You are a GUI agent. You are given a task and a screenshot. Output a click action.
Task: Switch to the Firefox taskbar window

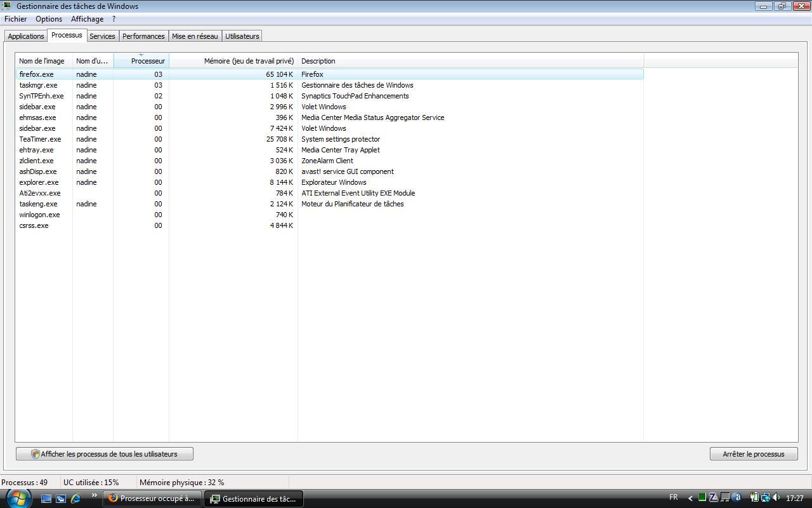[x=152, y=498]
